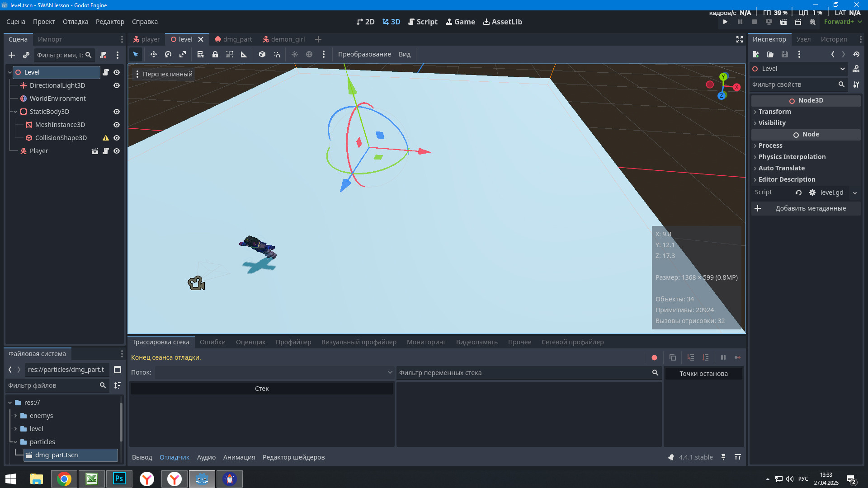The width and height of the screenshot is (868, 488).
Task: Toggle distraction-free fullscreen icon
Action: [740, 39]
